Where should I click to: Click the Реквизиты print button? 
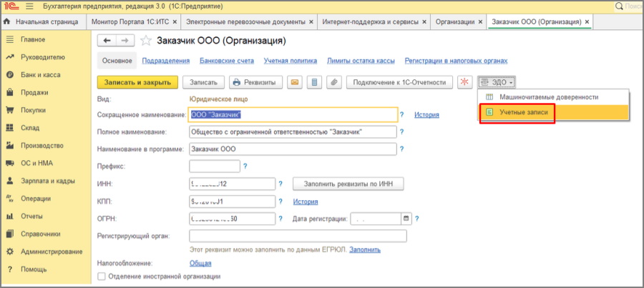(x=256, y=82)
